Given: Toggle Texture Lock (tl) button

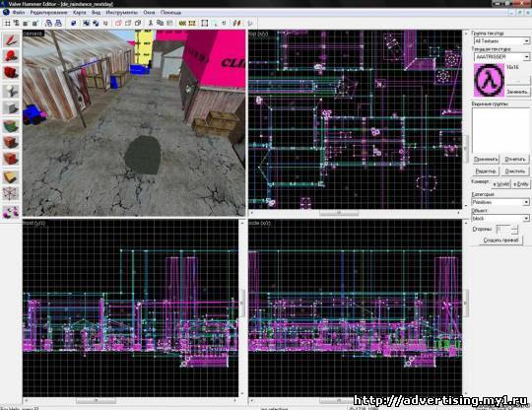Looking at the screenshot, I should [x=224, y=23].
